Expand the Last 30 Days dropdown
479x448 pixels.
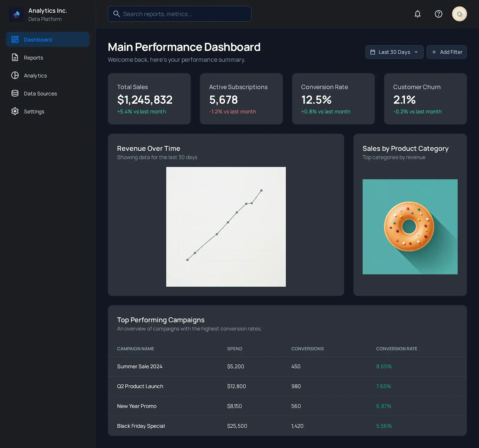pyautogui.click(x=394, y=52)
